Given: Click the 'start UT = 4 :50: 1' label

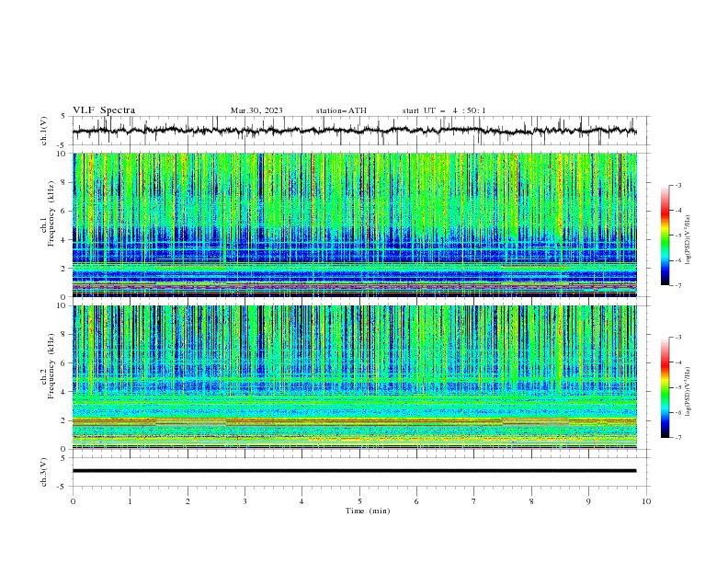Looking at the screenshot, I should click(444, 110).
